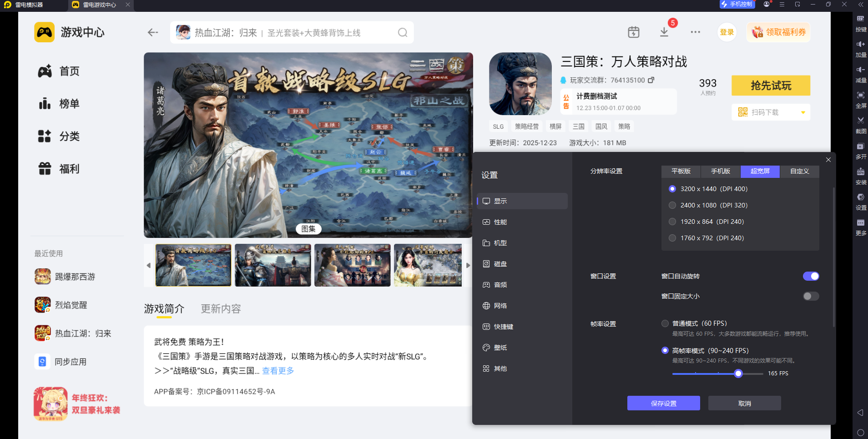Switch to 平板版 resolution tab

tap(681, 171)
